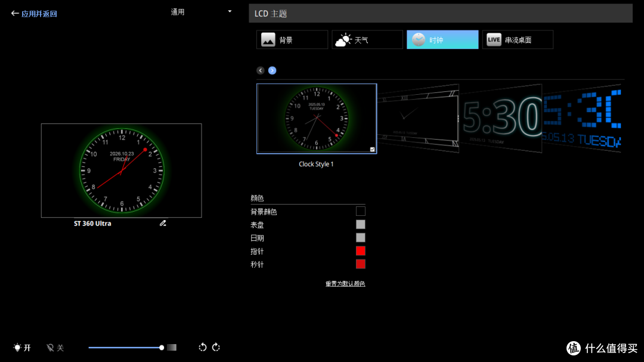Select the 时钟 tab

click(x=442, y=40)
